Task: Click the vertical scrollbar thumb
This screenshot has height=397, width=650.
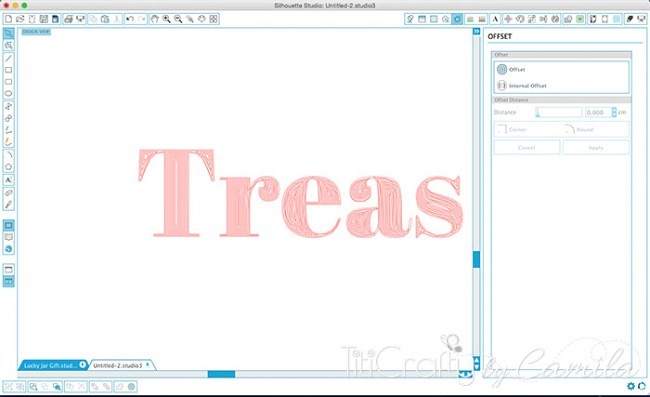Action: tap(476, 259)
